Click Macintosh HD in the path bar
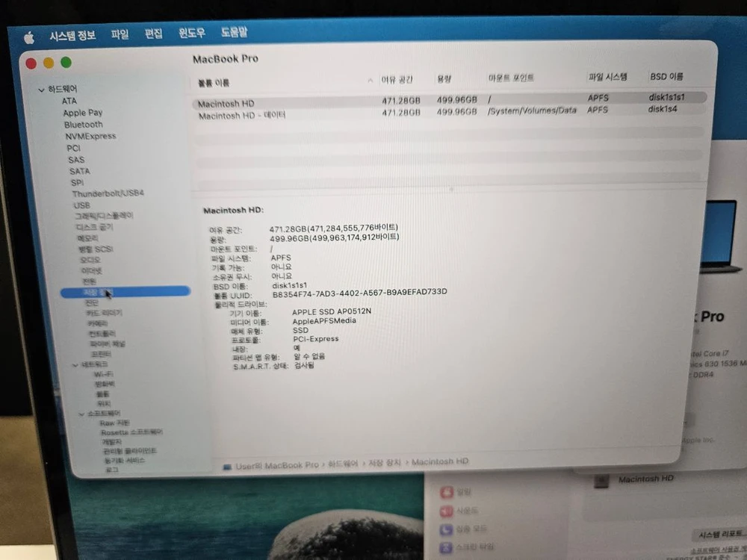Screen dimensions: 747x560 pos(440,461)
